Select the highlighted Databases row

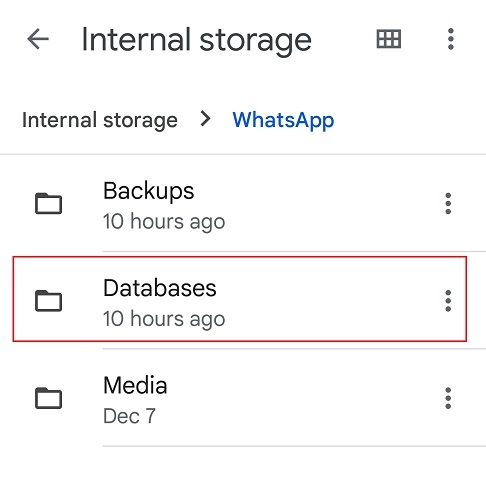click(x=240, y=299)
